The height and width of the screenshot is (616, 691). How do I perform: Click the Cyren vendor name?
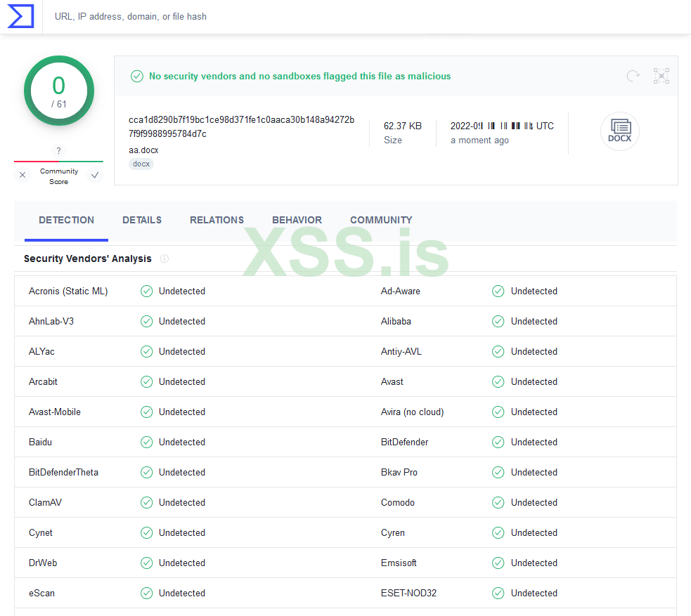393,533
